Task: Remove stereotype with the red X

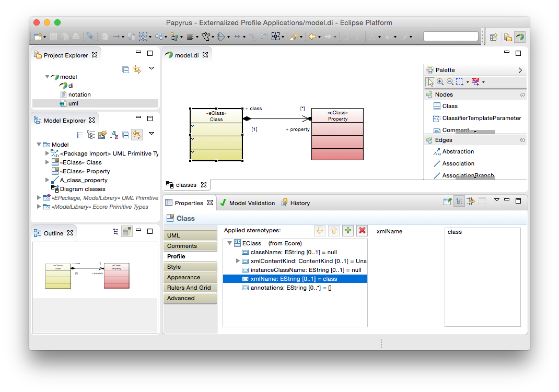Action: pyautogui.click(x=362, y=231)
